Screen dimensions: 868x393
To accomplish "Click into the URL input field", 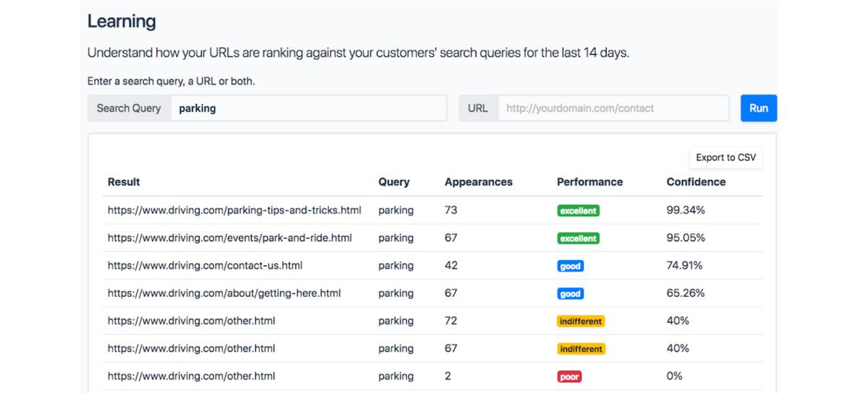I will coord(613,108).
